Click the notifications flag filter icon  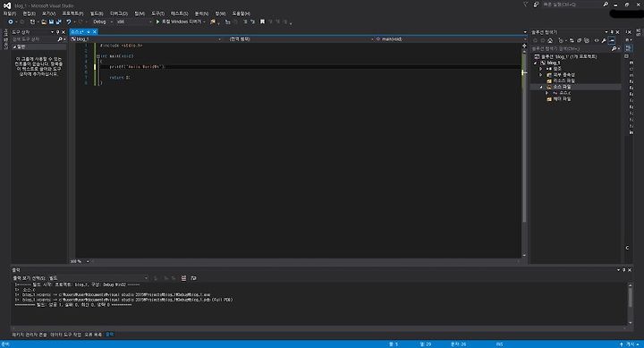pyautogui.click(x=525, y=4)
